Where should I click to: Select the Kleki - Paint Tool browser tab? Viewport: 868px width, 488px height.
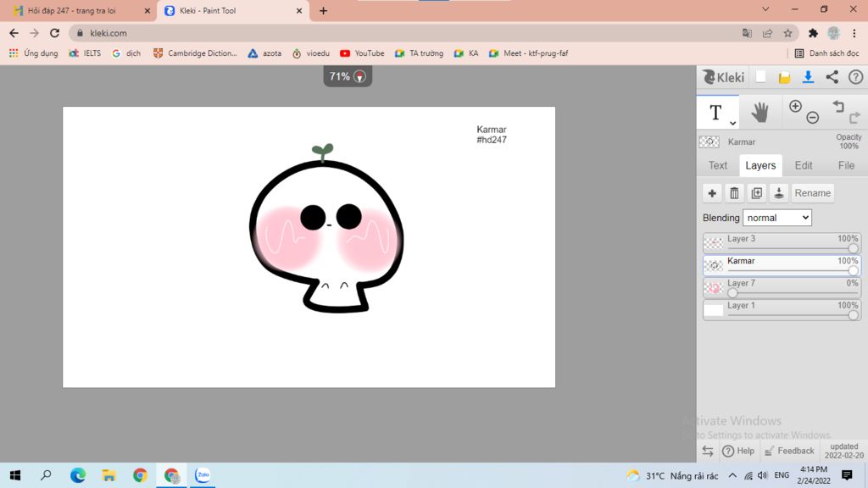click(232, 10)
